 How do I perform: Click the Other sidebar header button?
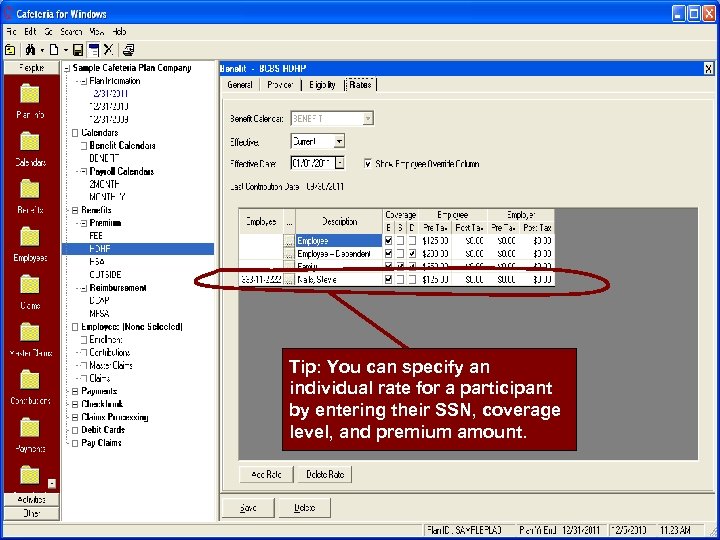pyautogui.click(x=31, y=513)
